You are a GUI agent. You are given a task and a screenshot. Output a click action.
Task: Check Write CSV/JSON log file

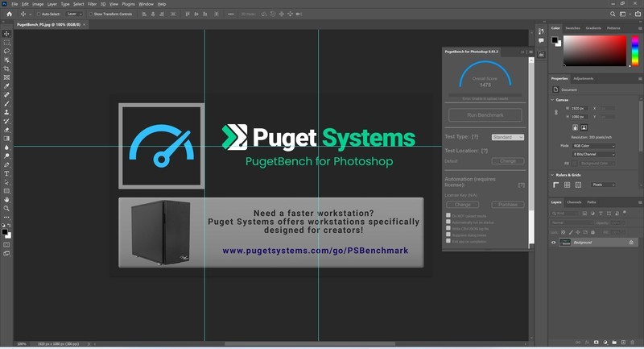448,228
